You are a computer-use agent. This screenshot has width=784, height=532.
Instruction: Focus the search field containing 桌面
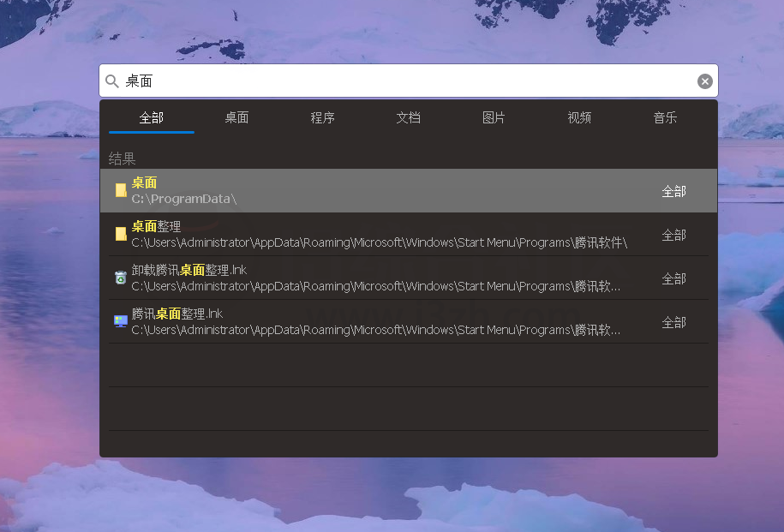[x=409, y=81]
